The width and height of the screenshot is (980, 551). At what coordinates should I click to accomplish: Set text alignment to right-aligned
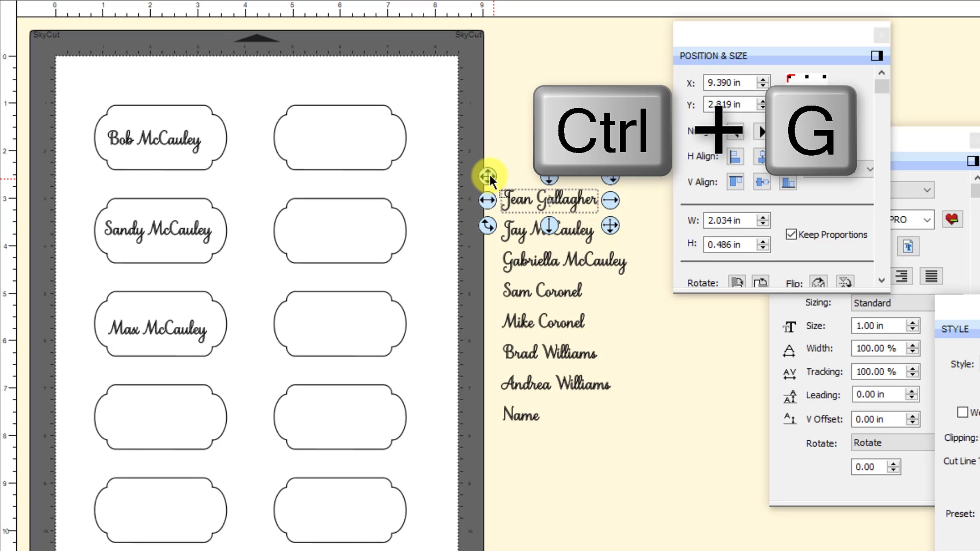point(901,276)
